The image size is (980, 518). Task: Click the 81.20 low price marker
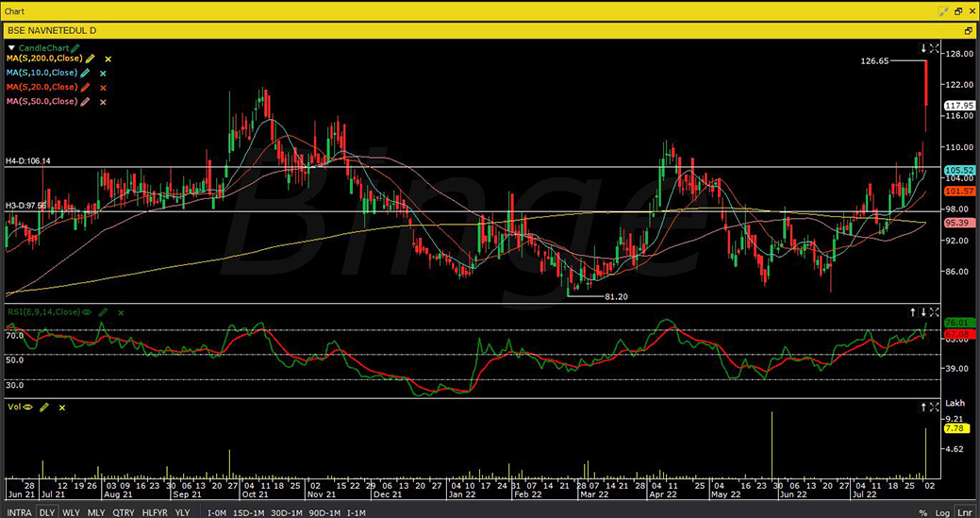(x=616, y=297)
